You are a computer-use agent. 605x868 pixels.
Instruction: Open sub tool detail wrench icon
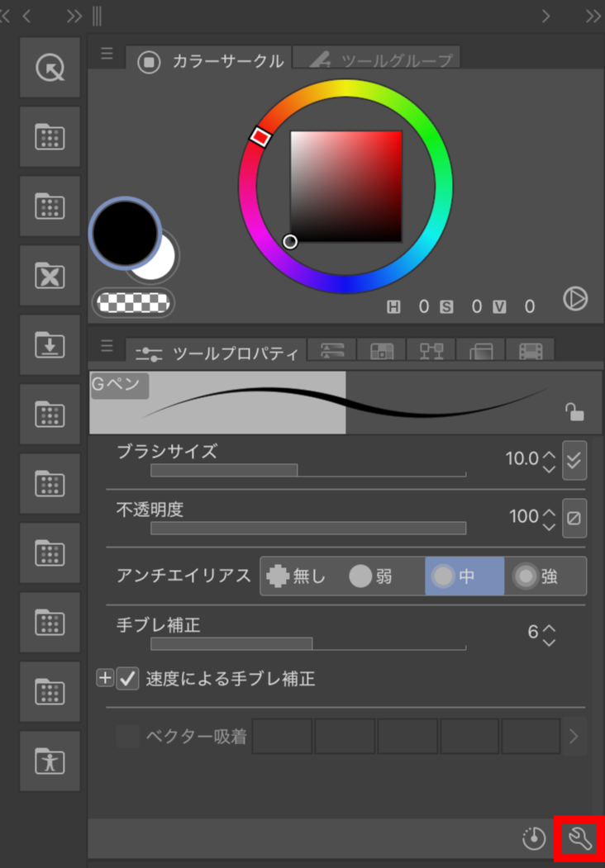[x=579, y=839]
